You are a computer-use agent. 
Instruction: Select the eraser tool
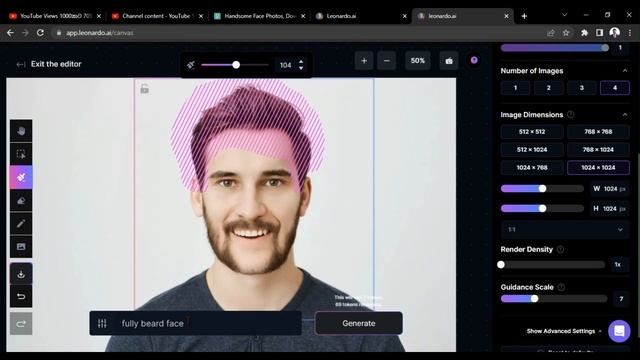21,200
